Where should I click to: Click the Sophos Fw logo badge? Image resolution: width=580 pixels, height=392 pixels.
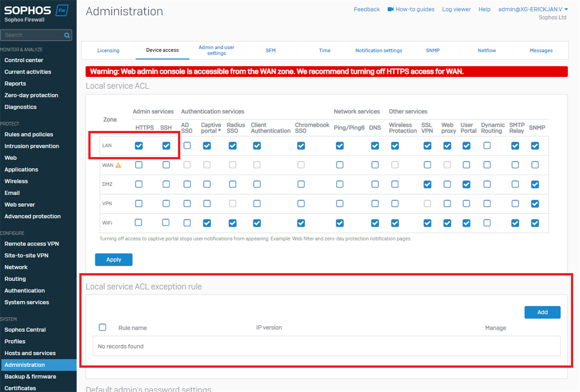pyautogui.click(x=62, y=11)
